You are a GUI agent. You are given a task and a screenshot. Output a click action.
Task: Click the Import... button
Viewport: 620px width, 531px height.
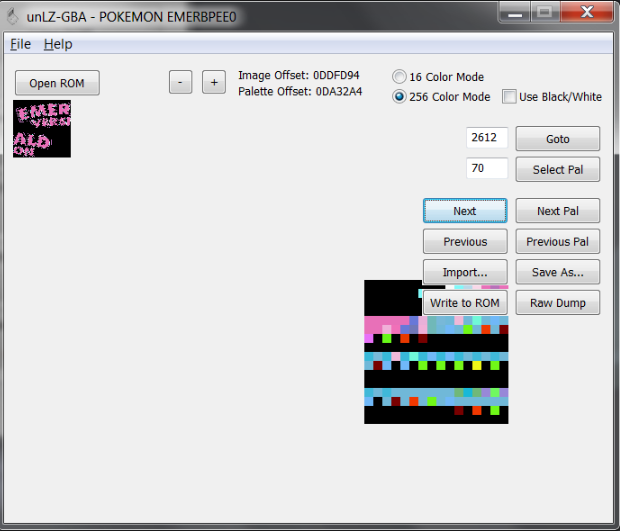click(x=465, y=272)
